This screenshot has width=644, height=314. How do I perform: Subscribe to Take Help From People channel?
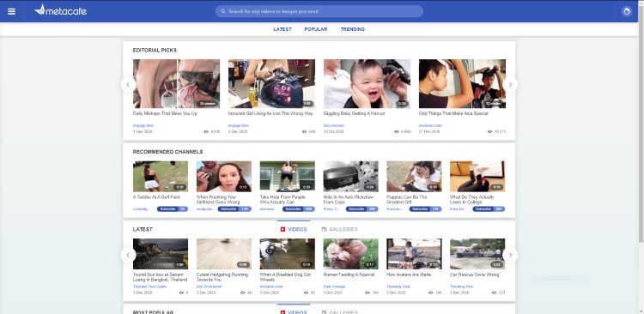(300, 209)
